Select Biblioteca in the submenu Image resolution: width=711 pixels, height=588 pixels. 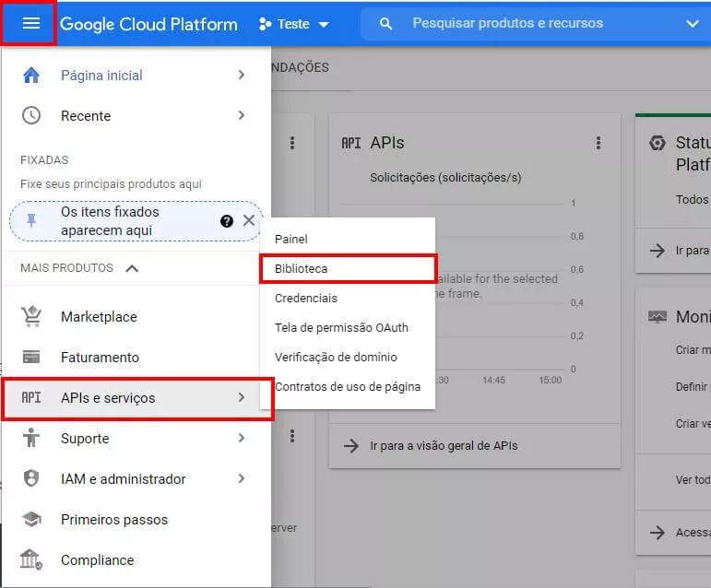coord(348,268)
